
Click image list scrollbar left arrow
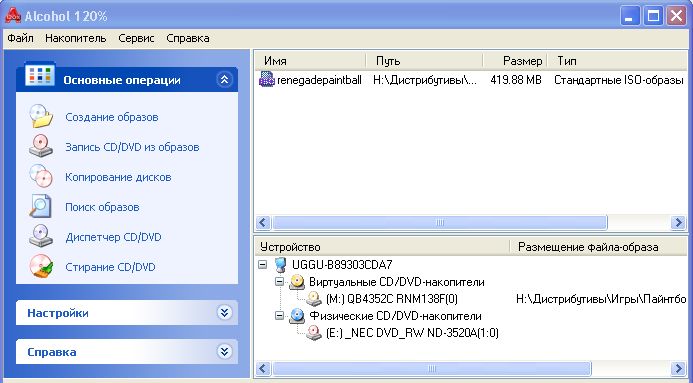pyautogui.click(x=263, y=222)
